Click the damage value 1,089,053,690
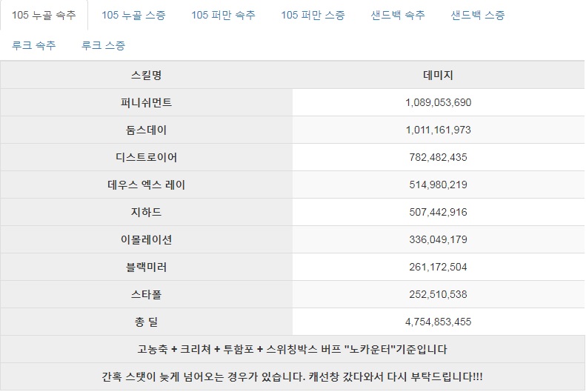The width and height of the screenshot is (586, 392). (439, 102)
